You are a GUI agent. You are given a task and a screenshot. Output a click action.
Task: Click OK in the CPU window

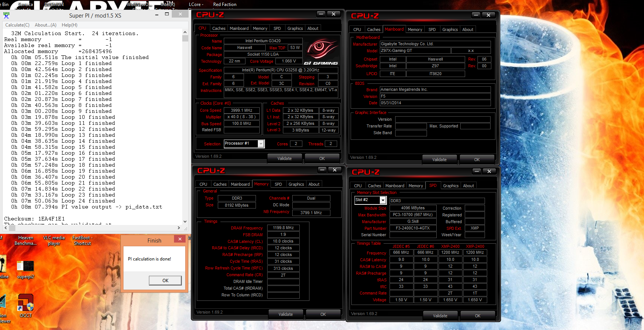click(322, 158)
